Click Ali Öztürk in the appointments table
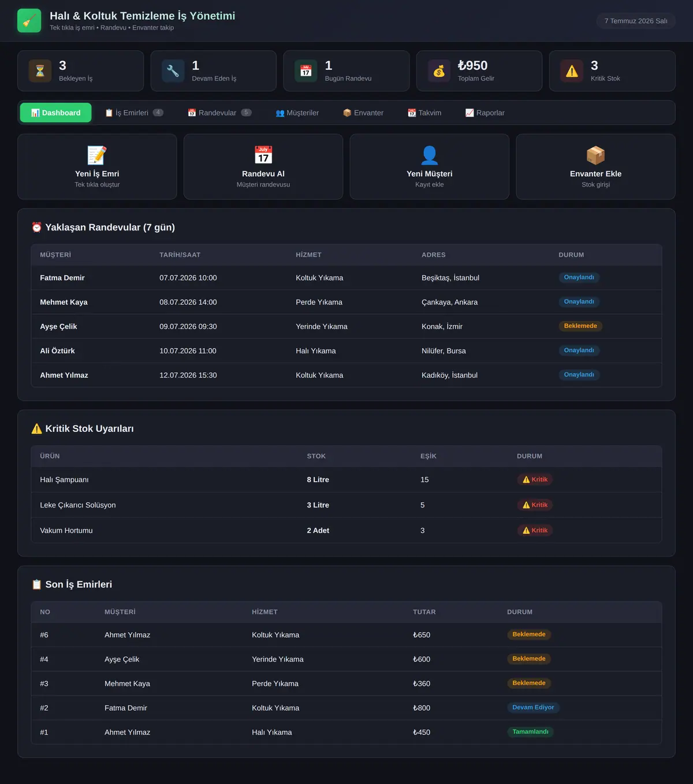 click(57, 350)
